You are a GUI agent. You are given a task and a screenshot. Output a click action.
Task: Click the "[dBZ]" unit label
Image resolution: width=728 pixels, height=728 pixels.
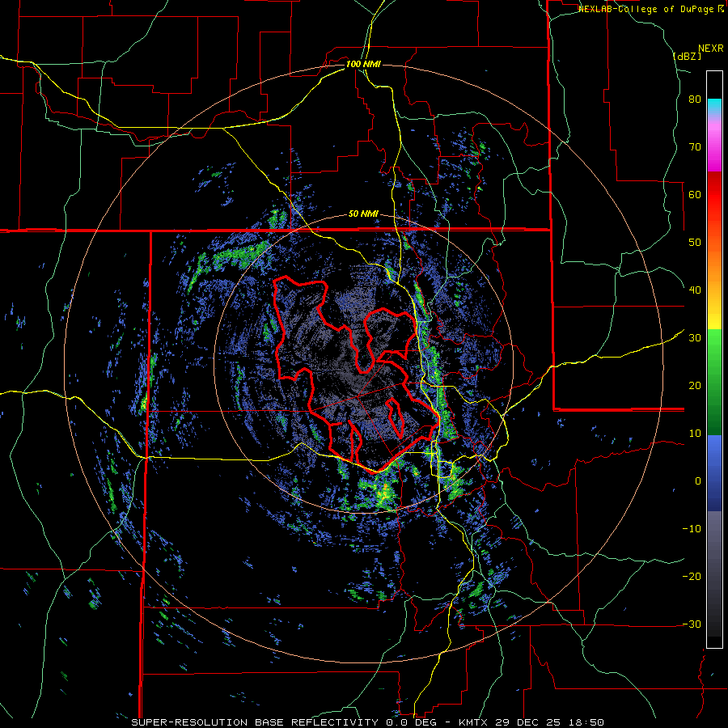(687, 56)
